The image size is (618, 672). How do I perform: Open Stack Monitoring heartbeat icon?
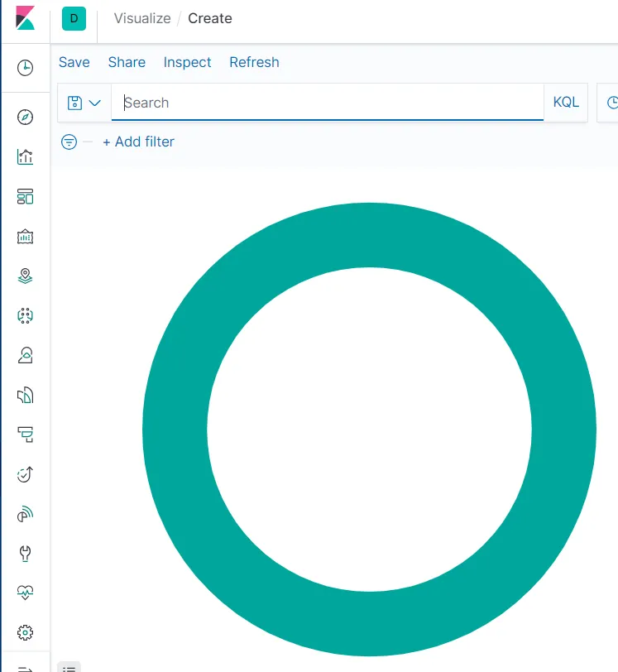26,593
